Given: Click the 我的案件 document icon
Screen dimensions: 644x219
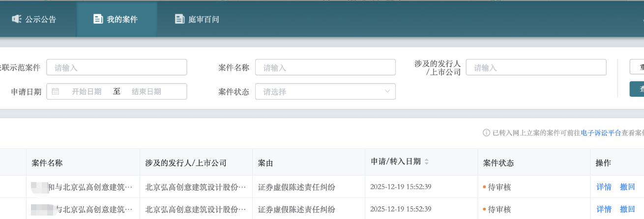Looking at the screenshot, I should tap(98, 19).
